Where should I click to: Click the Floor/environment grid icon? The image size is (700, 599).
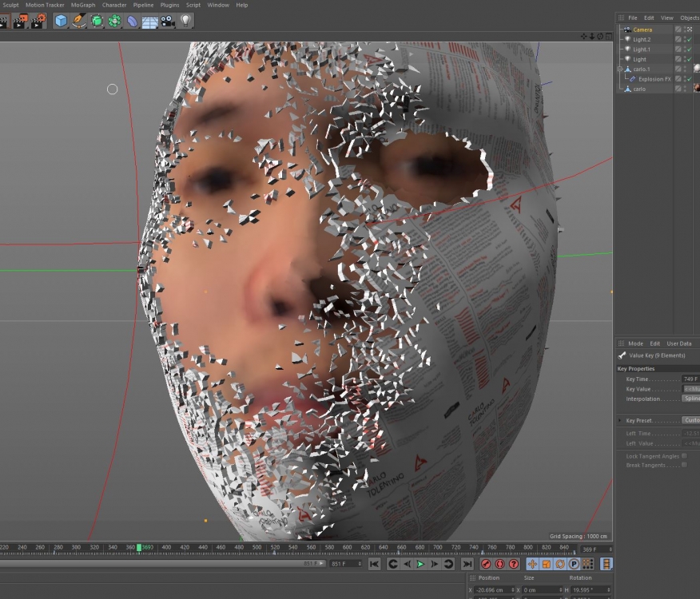coord(149,21)
